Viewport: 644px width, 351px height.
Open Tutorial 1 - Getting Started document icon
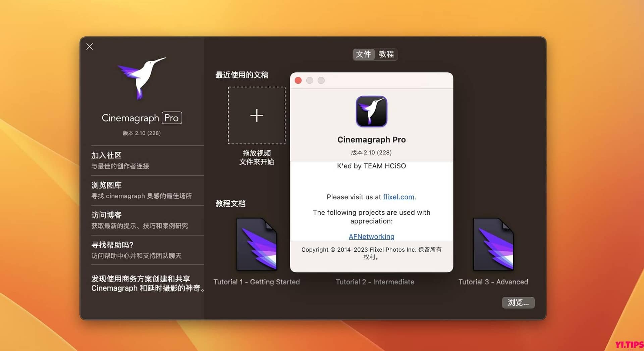(x=257, y=244)
